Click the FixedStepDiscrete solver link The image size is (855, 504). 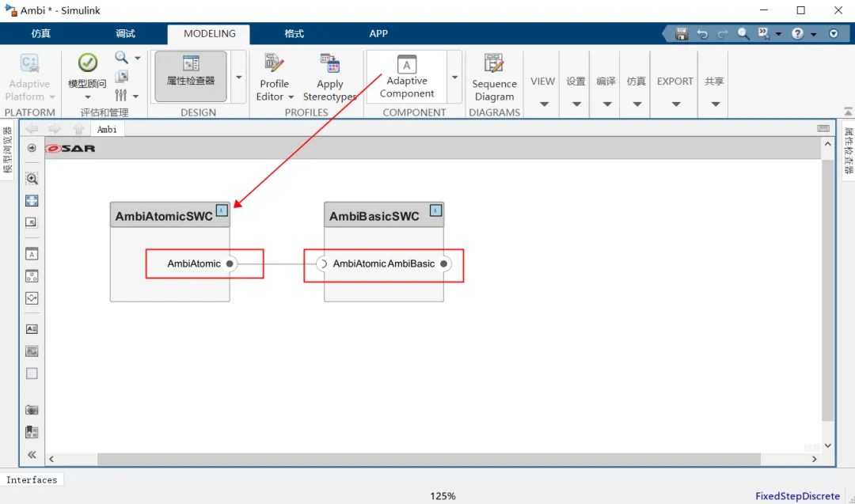coord(797,496)
